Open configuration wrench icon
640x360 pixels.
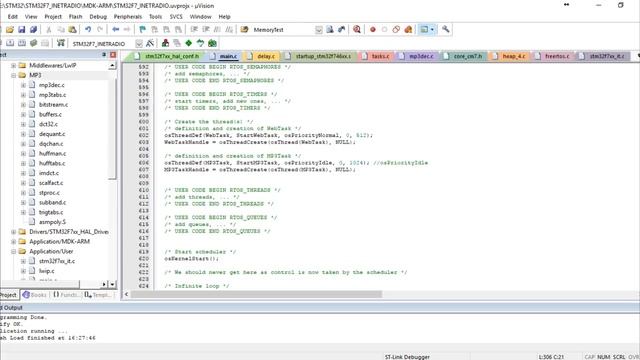(x=445, y=29)
